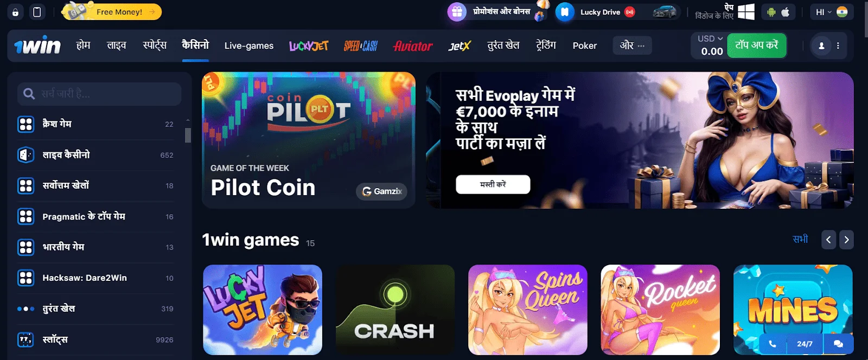868x360 pixels.
Task: Click the mobile phone icon beside padlock
Action: [x=37, y=12]
